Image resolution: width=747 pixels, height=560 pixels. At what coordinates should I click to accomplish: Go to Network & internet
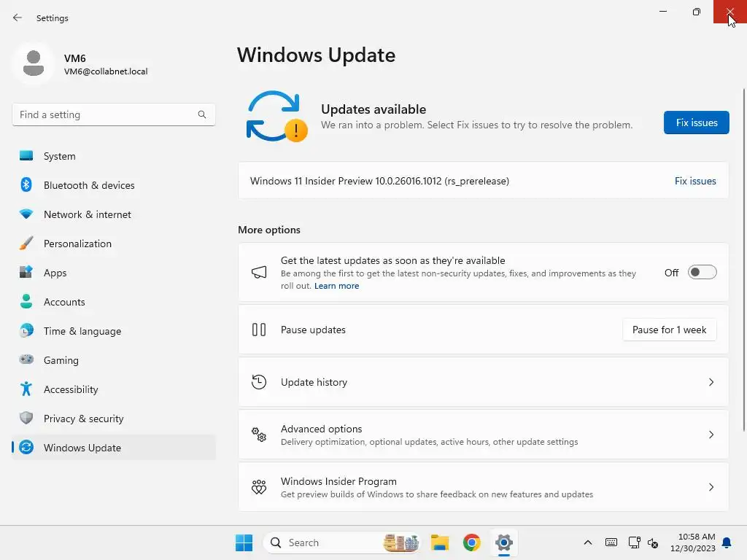[x=114, y=214]
